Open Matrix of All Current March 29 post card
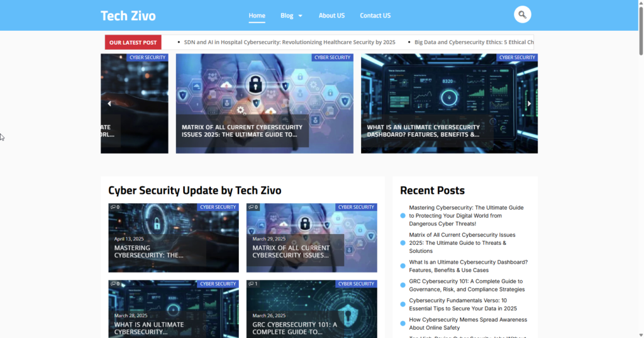This screenshot has width=644, height=338. coord(291,252)
